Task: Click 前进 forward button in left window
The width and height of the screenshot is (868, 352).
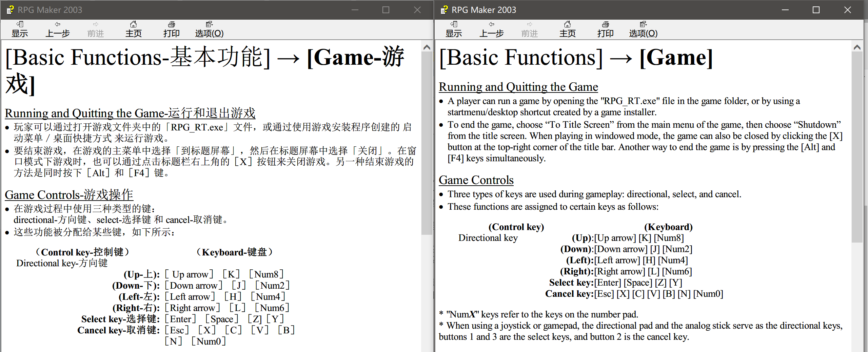Action: tap(96, 29)
